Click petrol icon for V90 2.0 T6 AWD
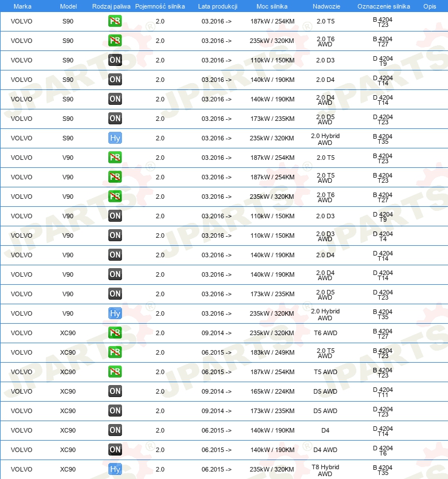This screenshot has width=448, height=479. point(115,197)
